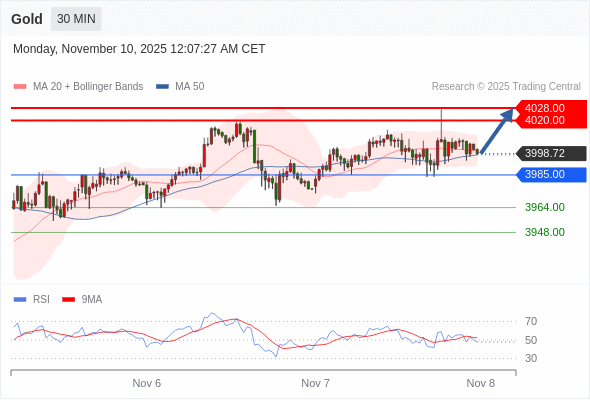This screenshot has width=590, height=400.
Task: Click the 3964.00 support price label
Action: pyautogui.click(x=545, y=207)
